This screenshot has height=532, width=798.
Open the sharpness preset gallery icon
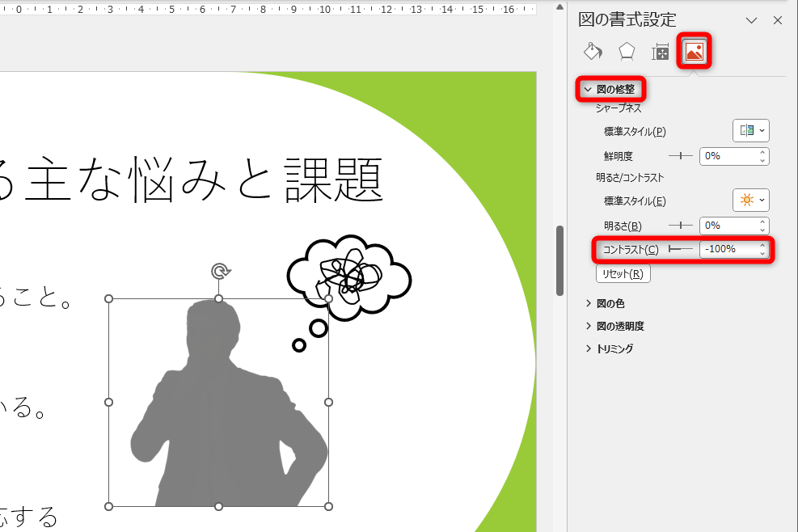point(750,130)
